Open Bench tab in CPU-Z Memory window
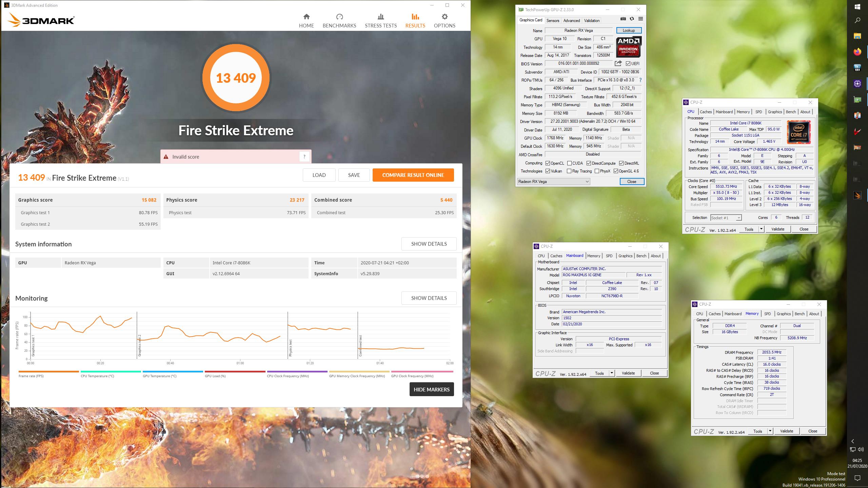The image size is (868, 488). pyautogui.click(x=800, y=314)
